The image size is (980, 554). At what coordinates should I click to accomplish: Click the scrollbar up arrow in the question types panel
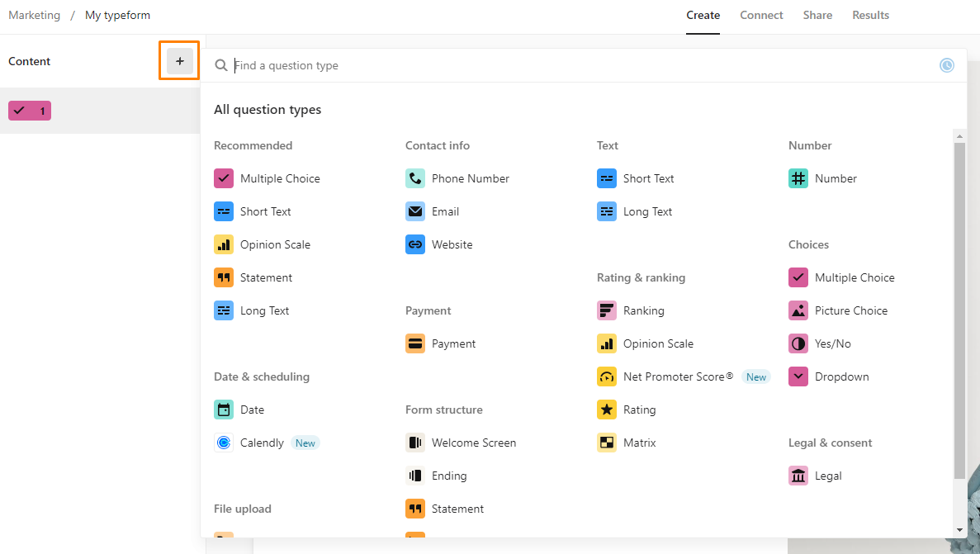tap(959, 135)
